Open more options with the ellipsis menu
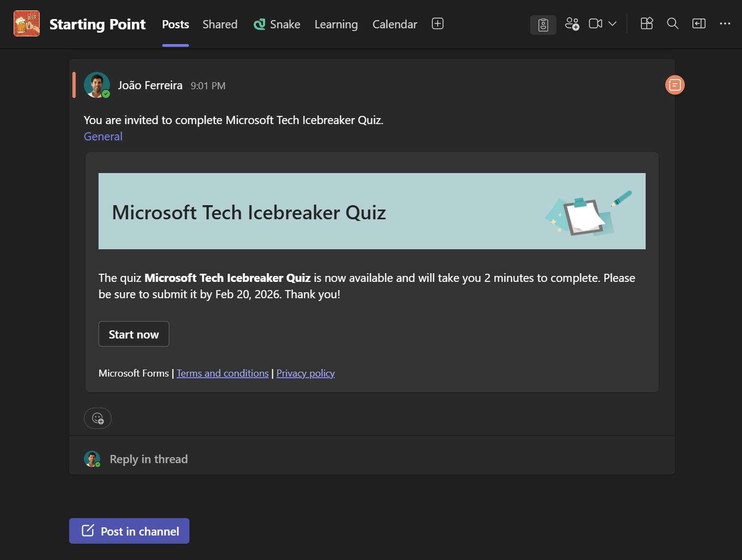Image resolution: width=742 pixels, height=560 pixels. 725,23
